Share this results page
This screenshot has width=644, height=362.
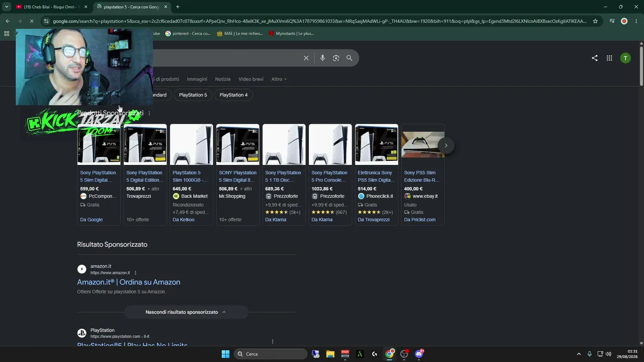point(595,58)
